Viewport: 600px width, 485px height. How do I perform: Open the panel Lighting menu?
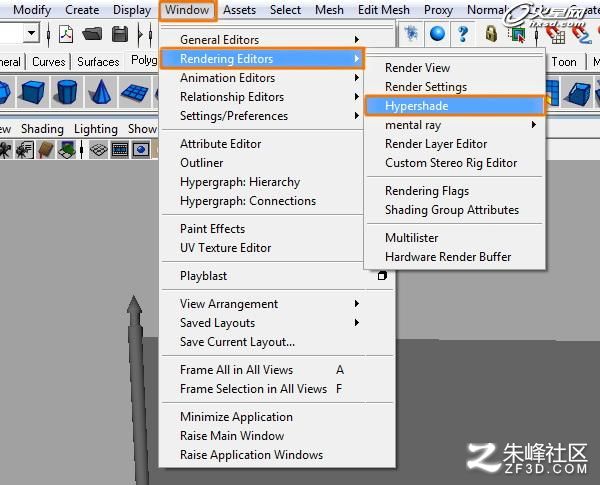coord(96,129)
